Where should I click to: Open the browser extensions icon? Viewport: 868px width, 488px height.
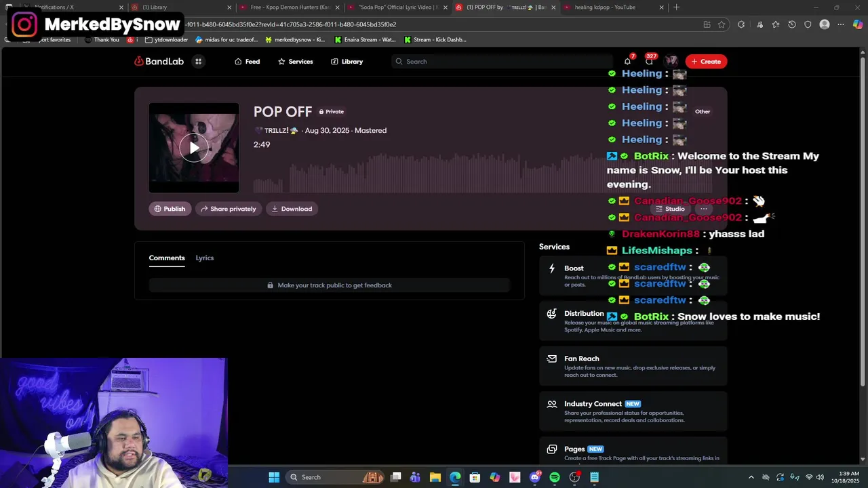tap(741, 24)
